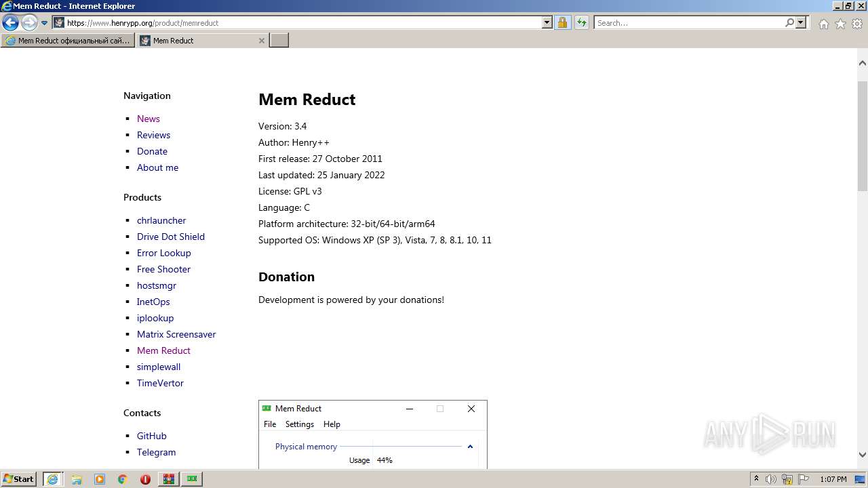Open Favorites star icon
This screenshot has width=868, height=488.
click(840, 24)
